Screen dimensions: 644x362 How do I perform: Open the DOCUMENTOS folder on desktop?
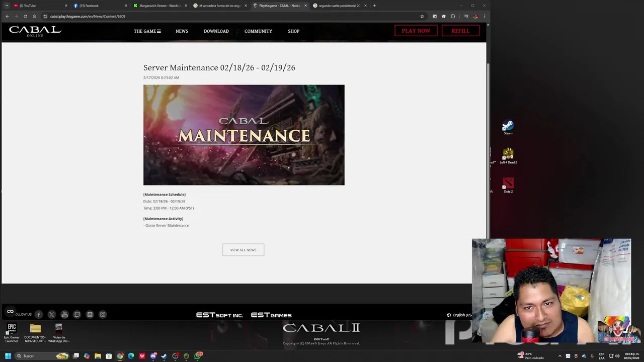tap(35, 333)
